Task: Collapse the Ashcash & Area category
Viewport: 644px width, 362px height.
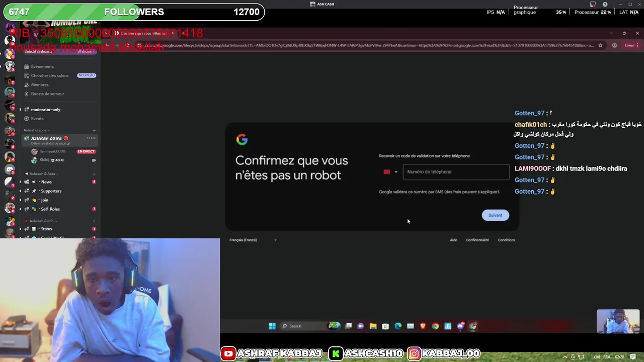Action: coord(42,173)
